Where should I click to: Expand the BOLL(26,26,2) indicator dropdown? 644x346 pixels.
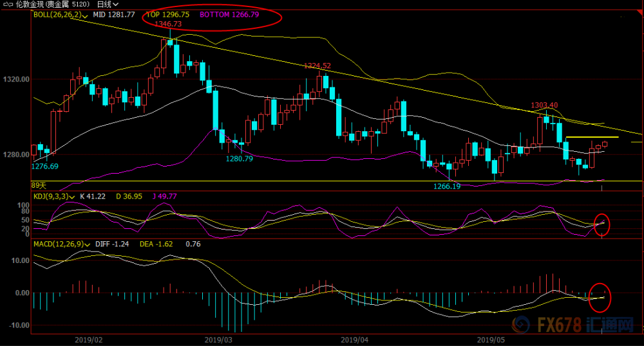[61, 15]
